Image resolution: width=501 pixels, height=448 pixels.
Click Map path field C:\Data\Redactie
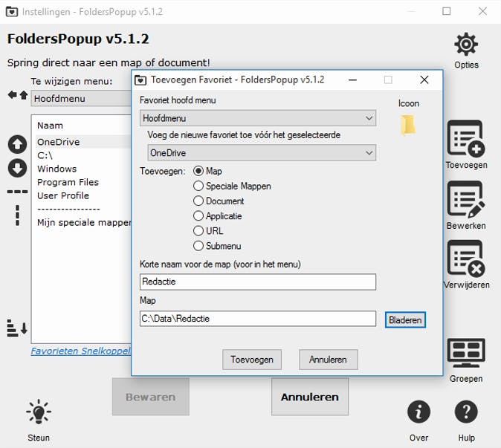pos(258,319)
